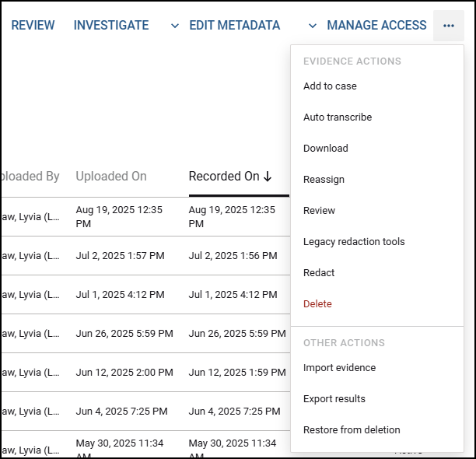Expand the chevron next to Investigate
The image size is (476, 459).
[175, 26]
